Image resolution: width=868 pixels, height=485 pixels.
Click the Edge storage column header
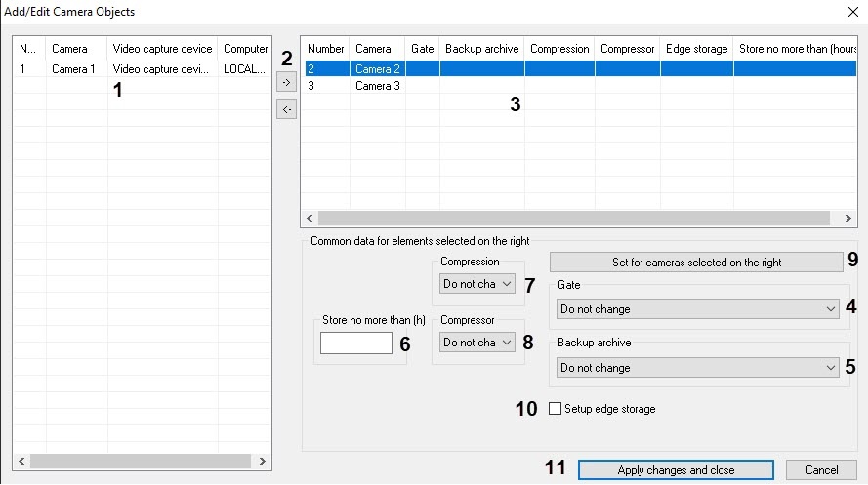click(696, 48)
